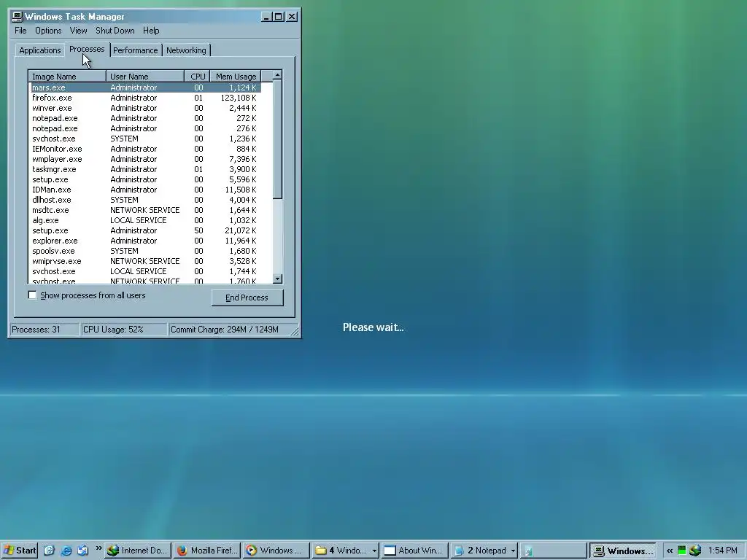Select svchost.exe LOCAL SERVICE 1,744 K row
The height and width of the screenshot is (560, 747).
tap(145, 271)
